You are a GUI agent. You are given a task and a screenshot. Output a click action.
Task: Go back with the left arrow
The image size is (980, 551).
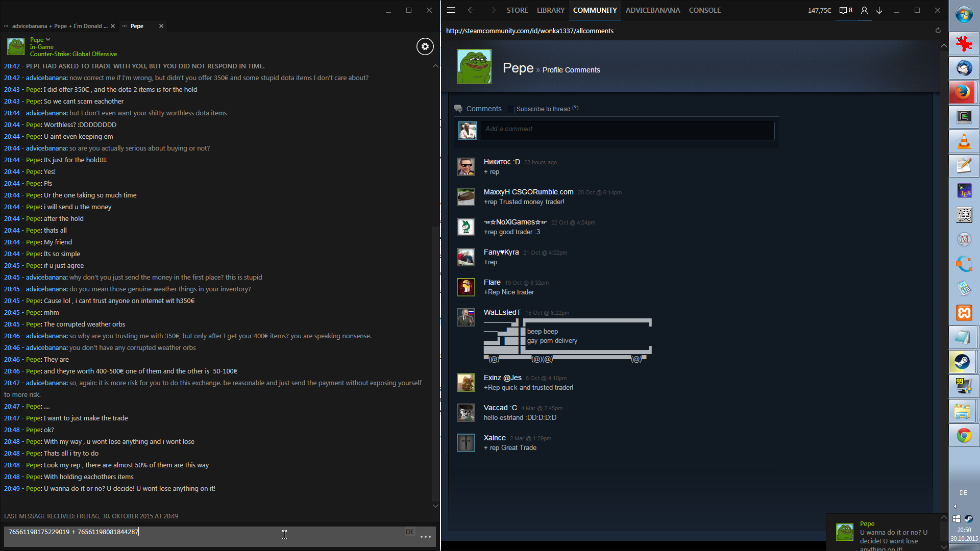[x=471, y=10]
